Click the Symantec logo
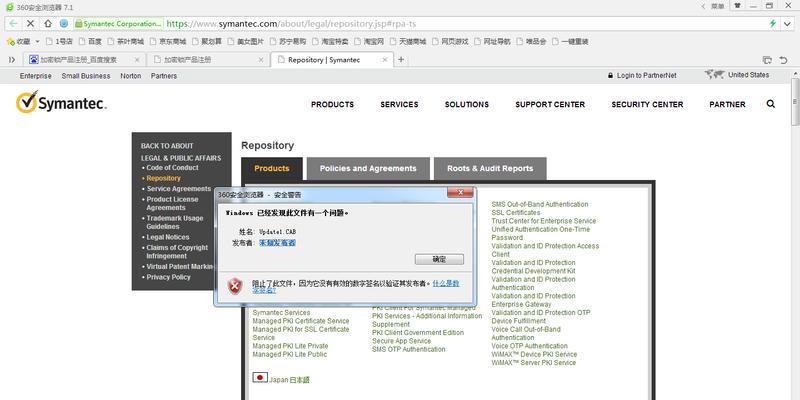 61,103
